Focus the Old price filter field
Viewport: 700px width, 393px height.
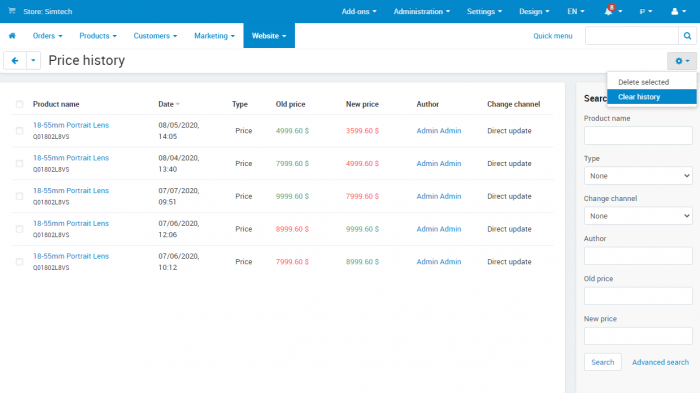pos(638,296)
